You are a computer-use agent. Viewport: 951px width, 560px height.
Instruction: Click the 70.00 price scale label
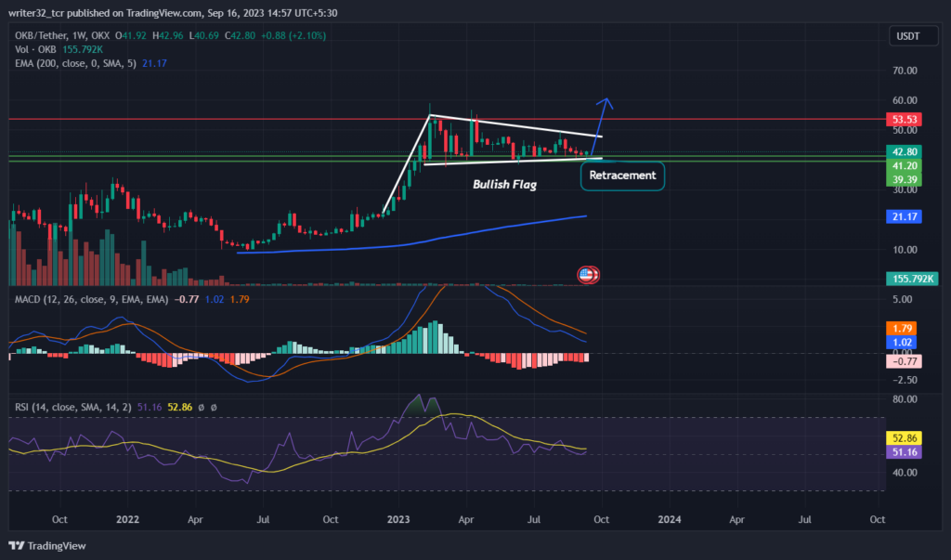(x=905, y=71)
